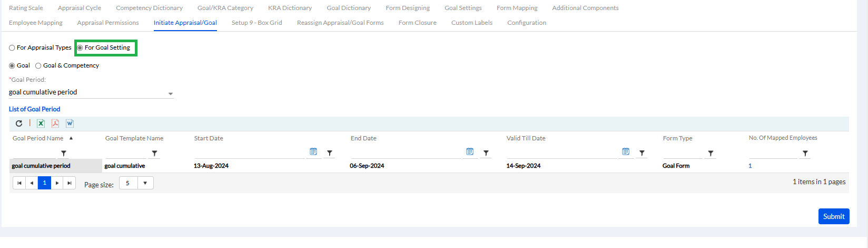Choose the Goal & Competency radio option
The height and width of the screenshot is (248, 868).
click(38, 66)
